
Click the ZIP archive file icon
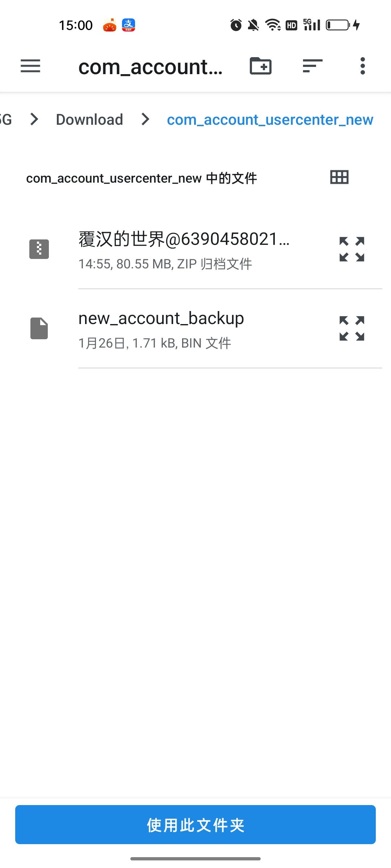click(x=39, y=248)
